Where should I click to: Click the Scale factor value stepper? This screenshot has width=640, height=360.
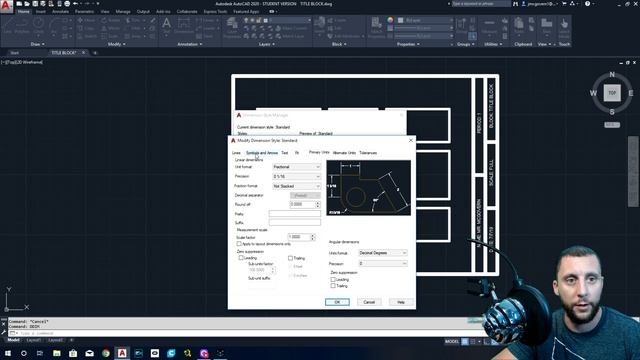[x=313, y=237]
